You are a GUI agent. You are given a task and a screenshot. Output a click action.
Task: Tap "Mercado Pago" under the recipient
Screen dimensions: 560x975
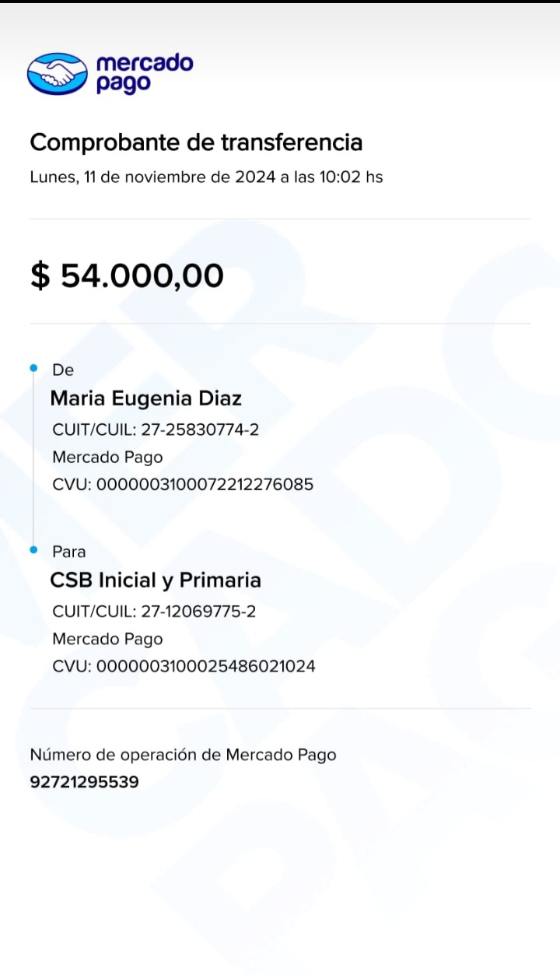(x=107, y=639)
